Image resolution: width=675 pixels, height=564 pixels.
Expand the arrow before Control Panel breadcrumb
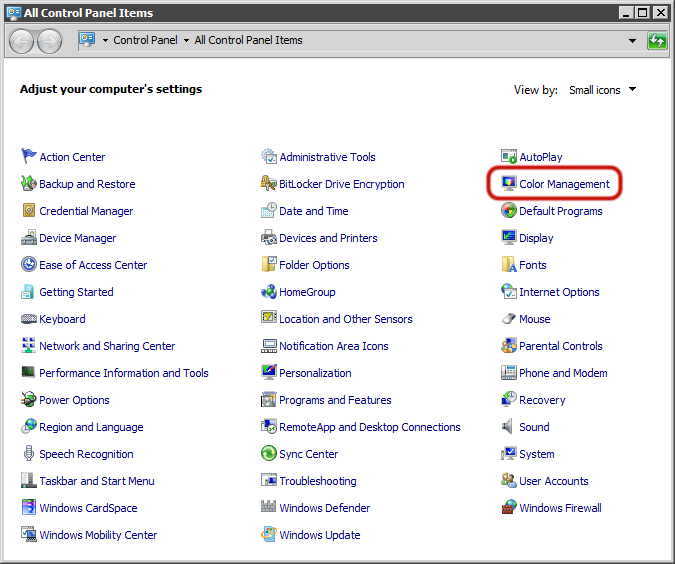coord(105,41)
